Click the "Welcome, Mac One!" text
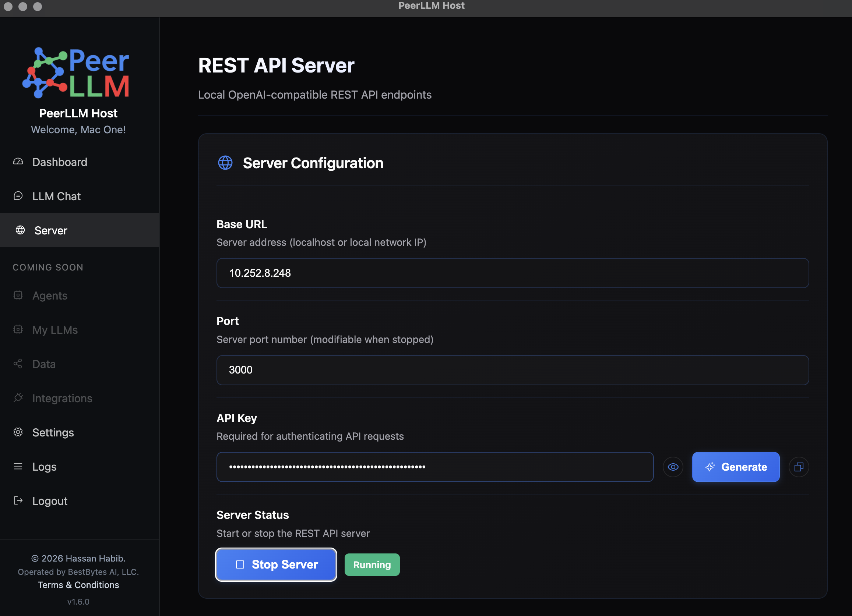Screen dimensions: 852x616 click(x=78, y=130)
